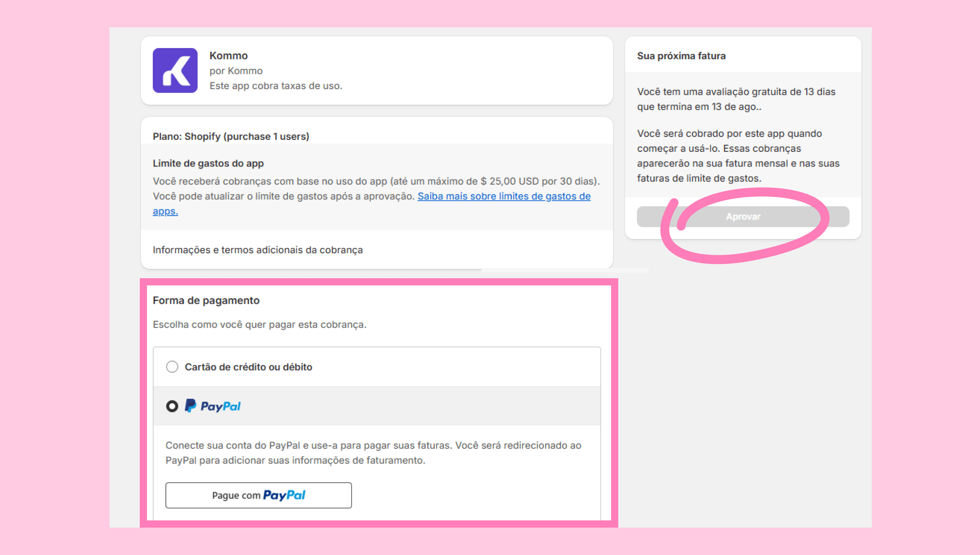The image size is (980, 555).
Task: Click the Pague com PayPal button
Action: [x=258, y=495]
